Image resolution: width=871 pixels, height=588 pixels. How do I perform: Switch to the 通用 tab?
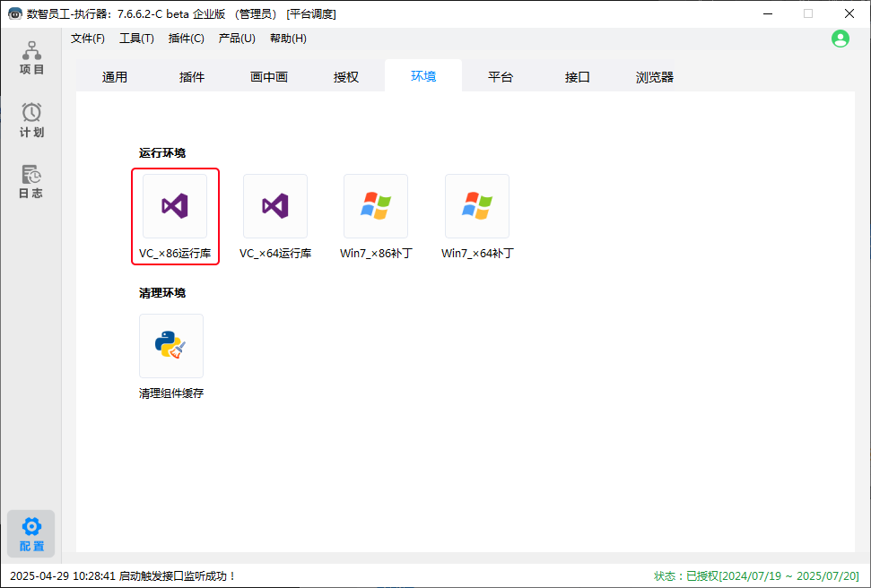tap(115, 76)
